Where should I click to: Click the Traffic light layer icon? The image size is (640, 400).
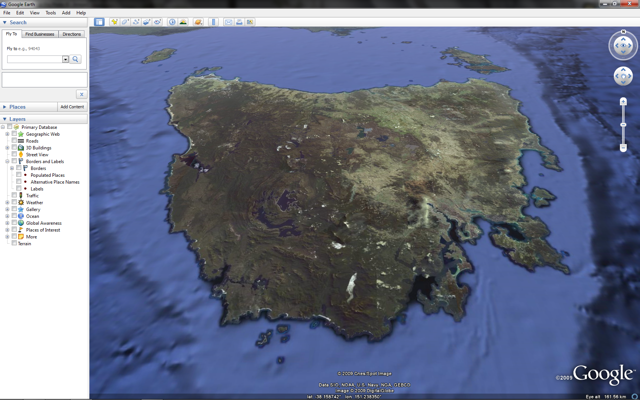pyautogui.click(x=21, y=196)
